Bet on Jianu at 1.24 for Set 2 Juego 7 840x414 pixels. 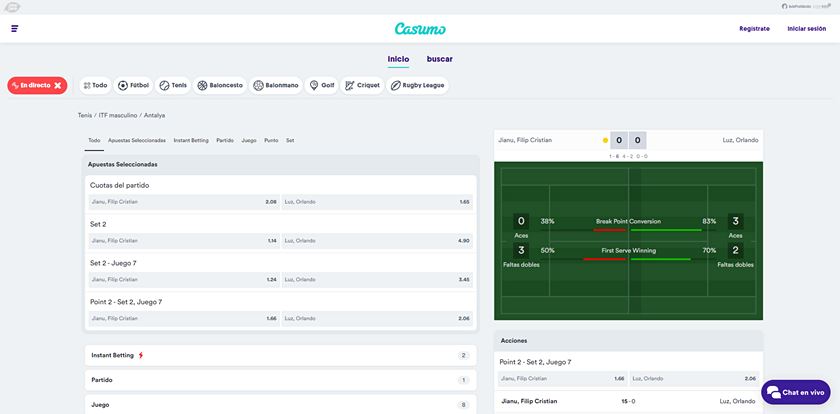click(x=184, y=280)
